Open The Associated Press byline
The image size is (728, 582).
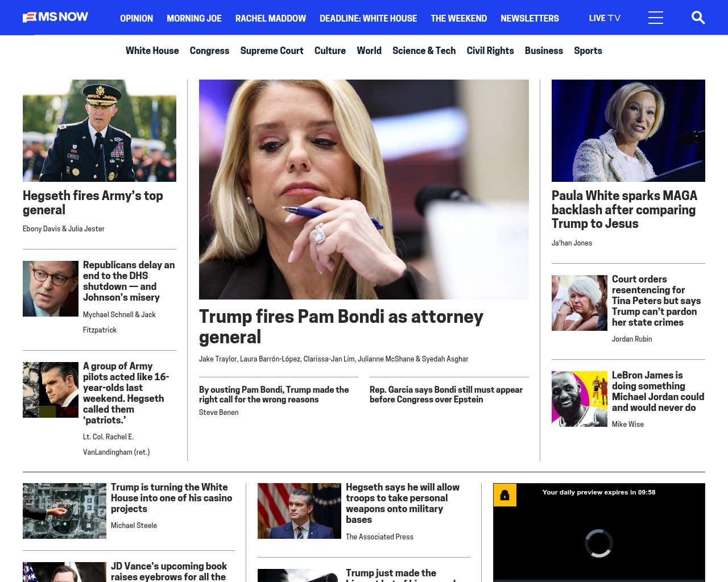coord(380,537)
